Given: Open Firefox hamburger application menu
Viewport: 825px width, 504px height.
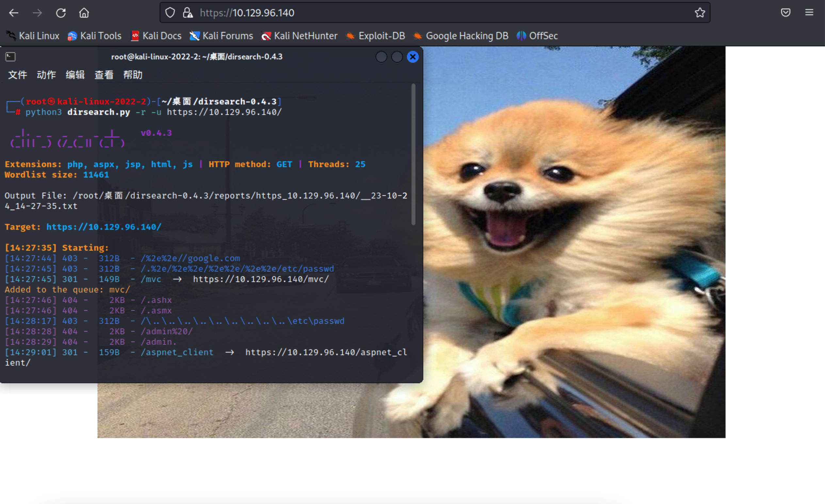Looking at the screenshot, I should tap(809, 13).
